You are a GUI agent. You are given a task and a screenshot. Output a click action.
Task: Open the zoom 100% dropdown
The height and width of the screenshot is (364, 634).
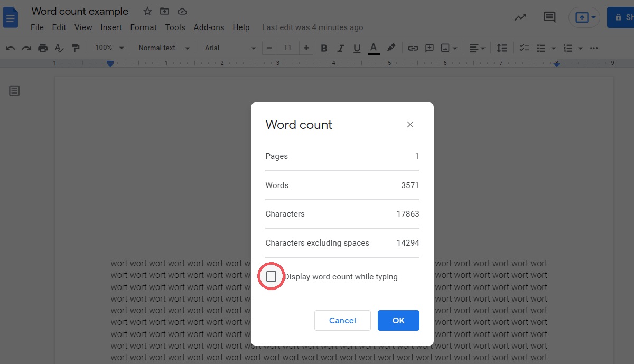pos(109,48)
